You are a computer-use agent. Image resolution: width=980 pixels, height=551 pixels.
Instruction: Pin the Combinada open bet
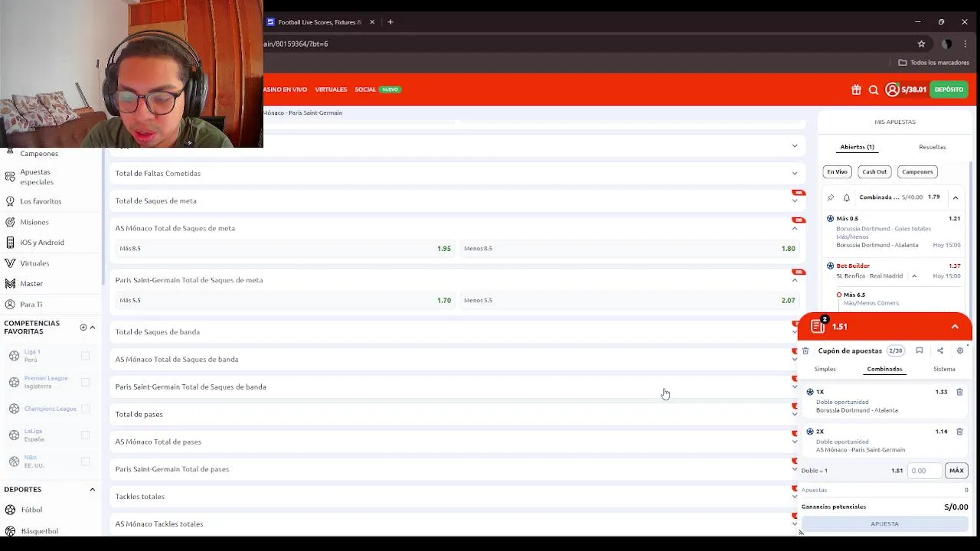click(x=831, y=197)
